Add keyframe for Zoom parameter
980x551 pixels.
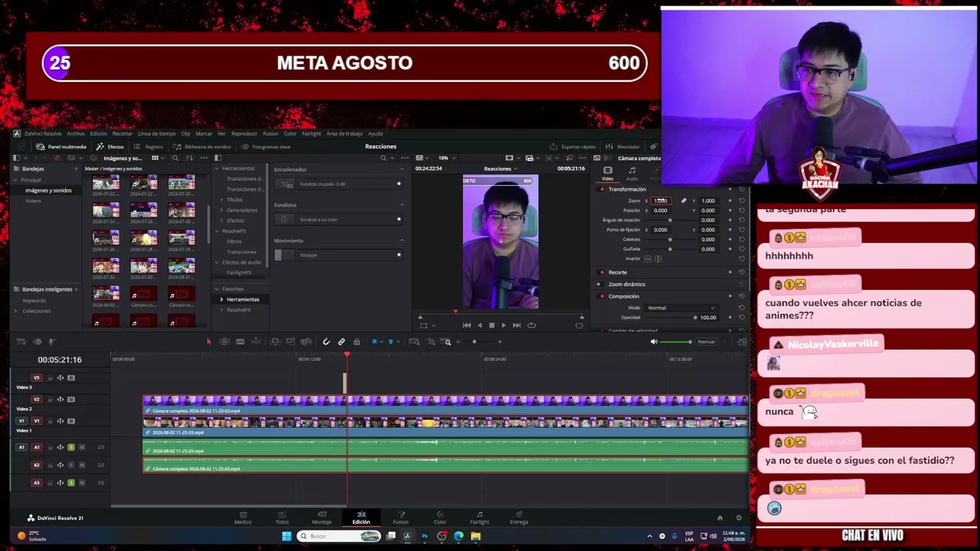[730, 201]
